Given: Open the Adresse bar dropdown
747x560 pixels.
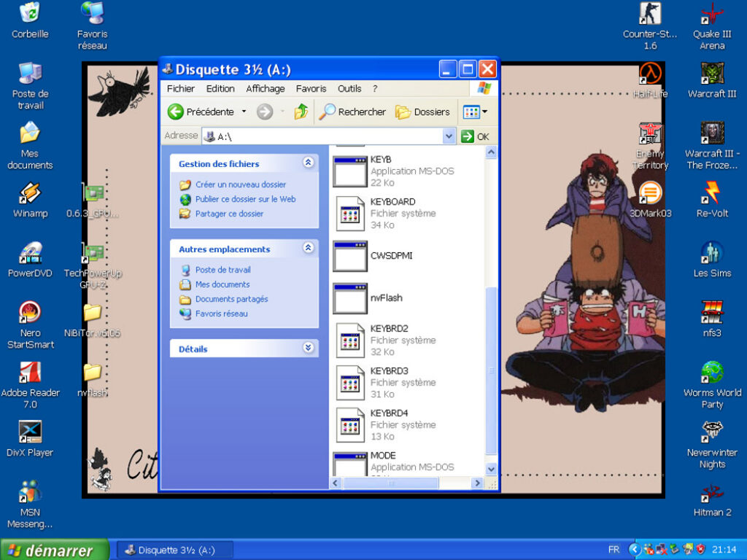Looking at the screenshot, I should pos(448,136).
